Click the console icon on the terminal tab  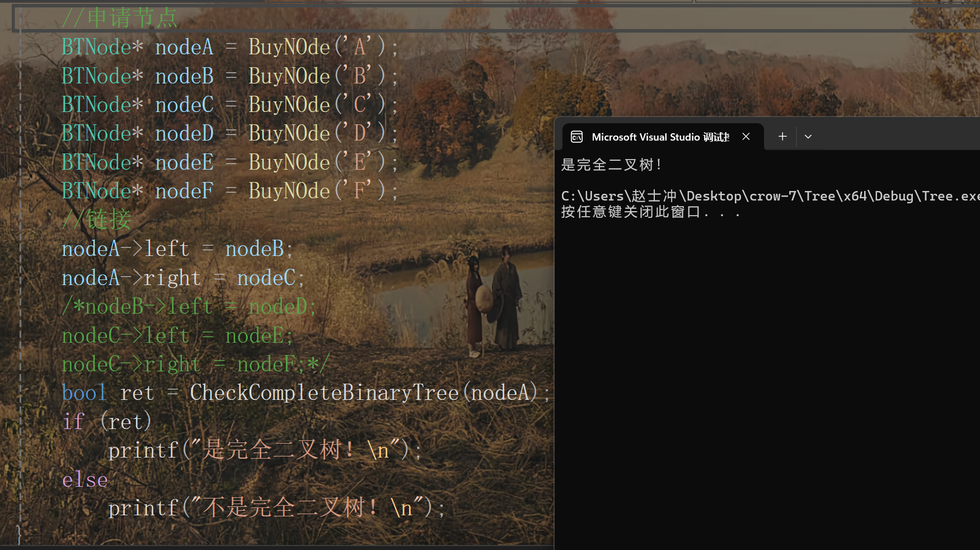576,137
